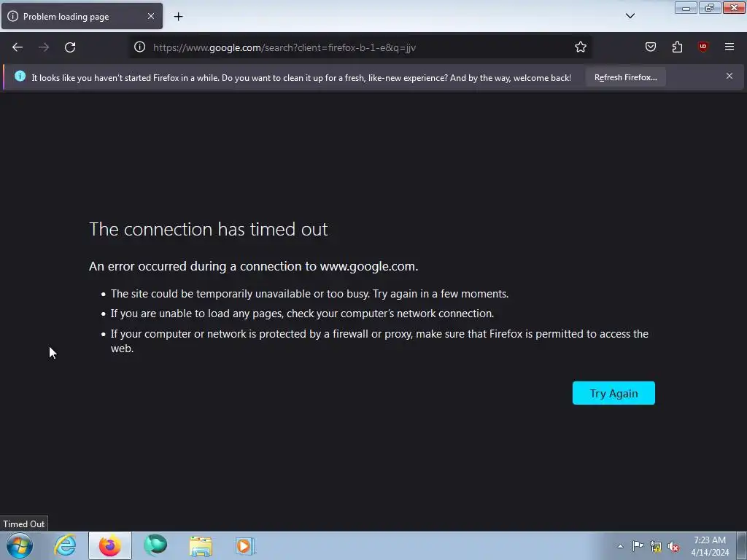Reload the page with refresh icon
Screen dimensions: 747x560
click(x=70, y=47)
